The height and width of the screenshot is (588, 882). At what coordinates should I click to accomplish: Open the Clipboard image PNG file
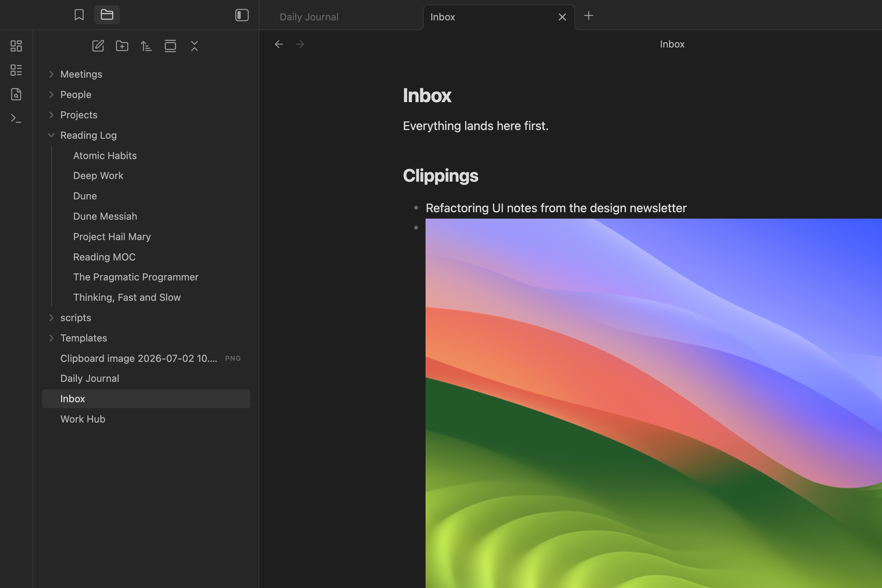click(x=146, y=358)
